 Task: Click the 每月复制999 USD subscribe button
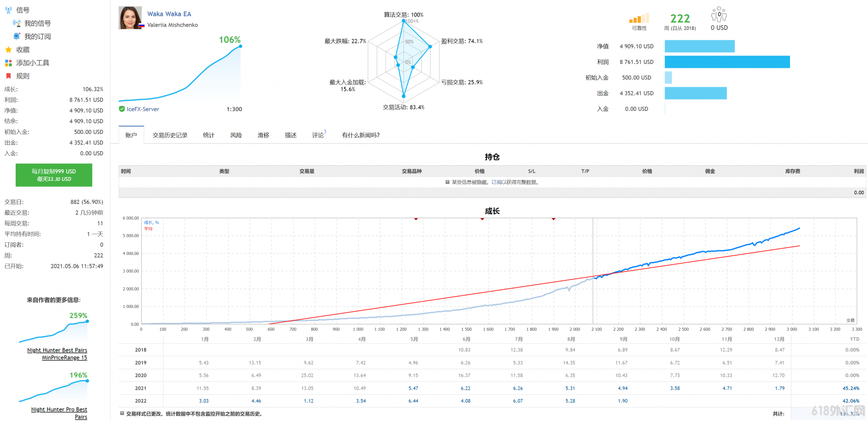[x=54, y=175]
